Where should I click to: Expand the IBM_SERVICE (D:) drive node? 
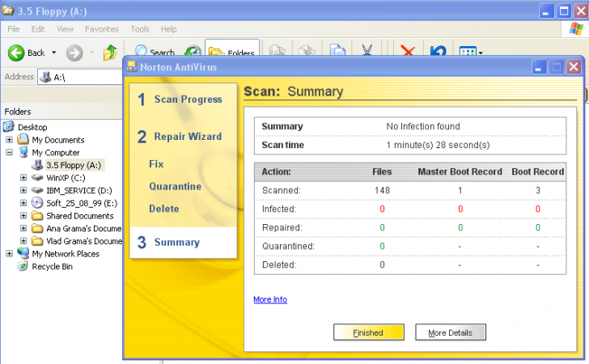click(x=23, y=190)
